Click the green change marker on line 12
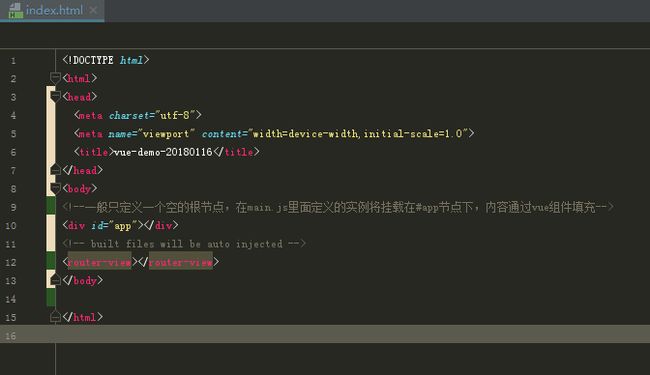This screenshot has height=375, width=650. click(x=51, y=261)
